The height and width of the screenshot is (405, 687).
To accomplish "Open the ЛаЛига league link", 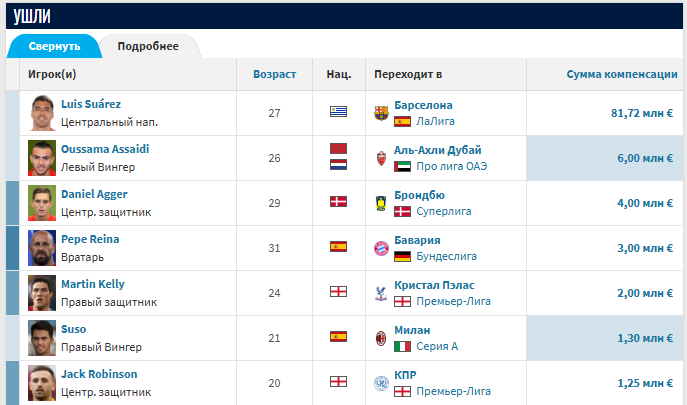I will click(x=435, y=121).
